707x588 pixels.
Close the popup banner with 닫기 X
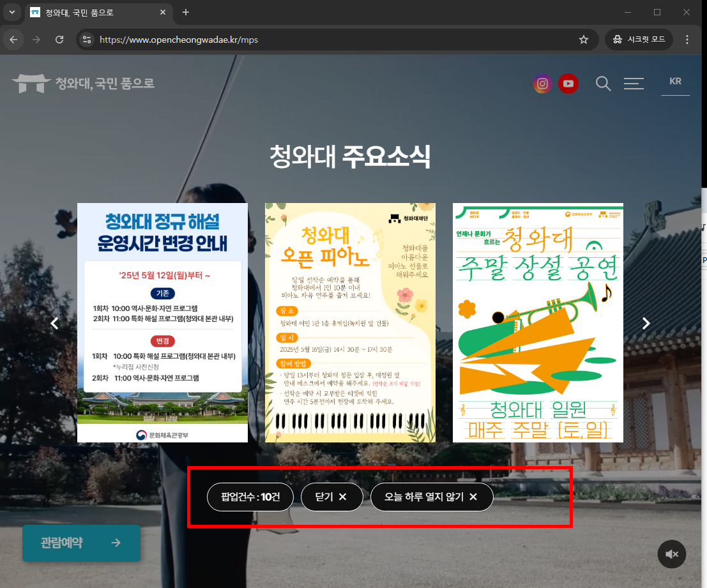(332, 497)
